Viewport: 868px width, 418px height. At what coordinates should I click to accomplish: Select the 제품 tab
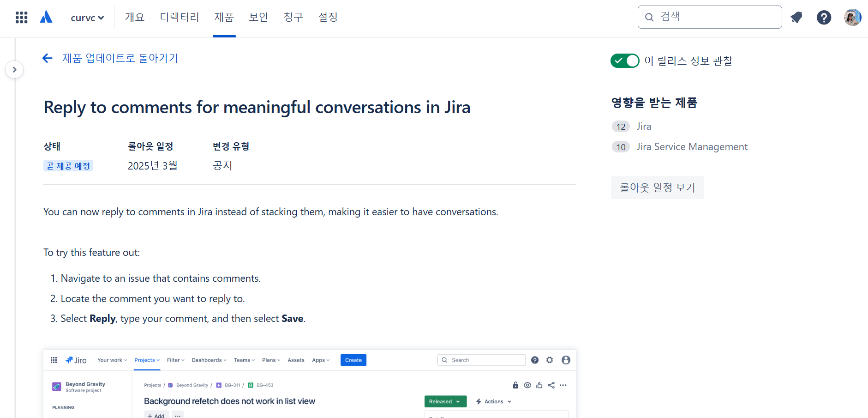(x=224, y=18)
